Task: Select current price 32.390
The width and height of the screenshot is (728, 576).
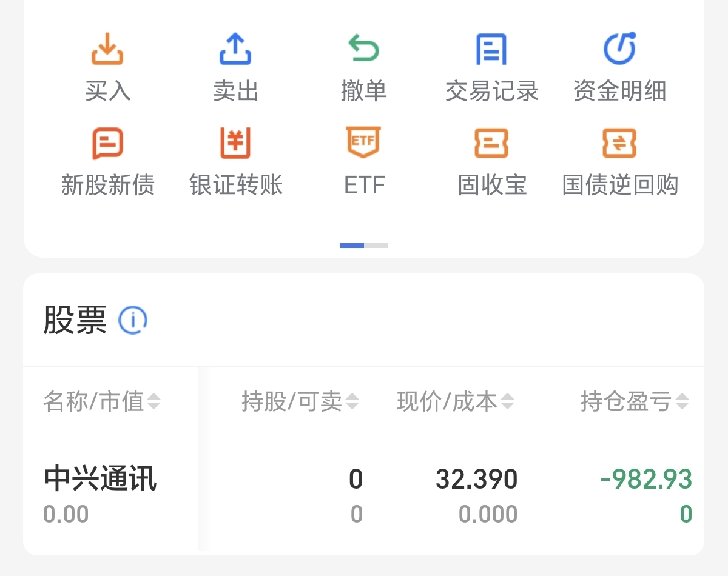Action: (x=477, y=480)
